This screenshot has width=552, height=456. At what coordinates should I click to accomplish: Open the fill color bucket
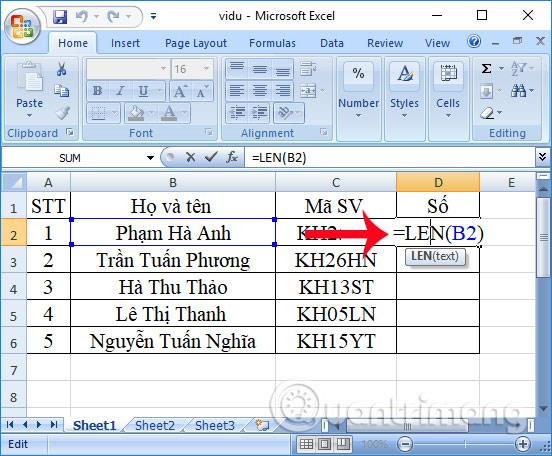[136, 113]
